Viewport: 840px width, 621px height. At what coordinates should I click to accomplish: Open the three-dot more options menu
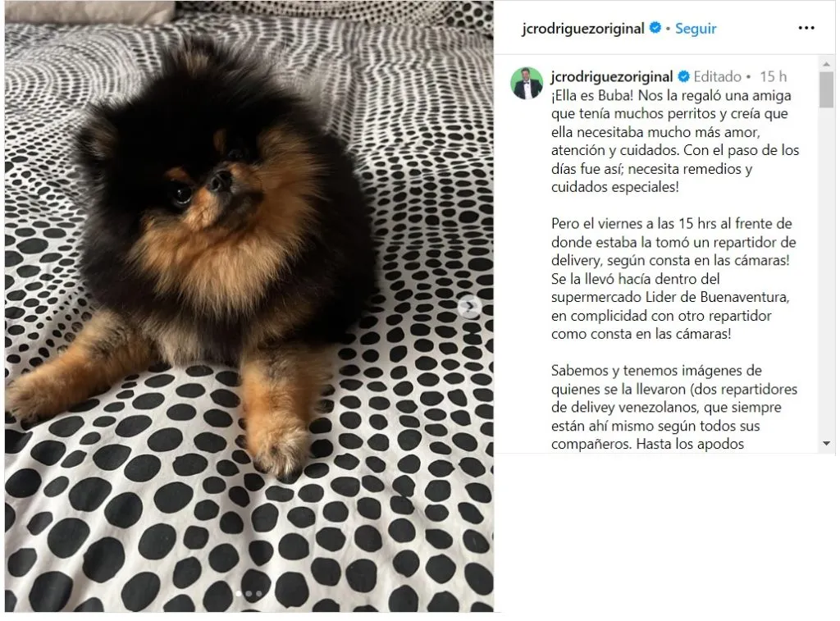806,28
